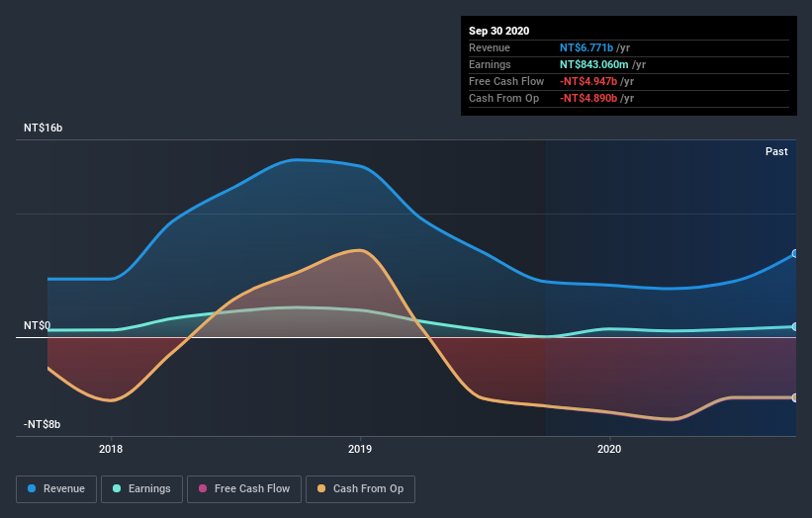
Task: Click the revenue line peak near late 2018
Action: 296,160
